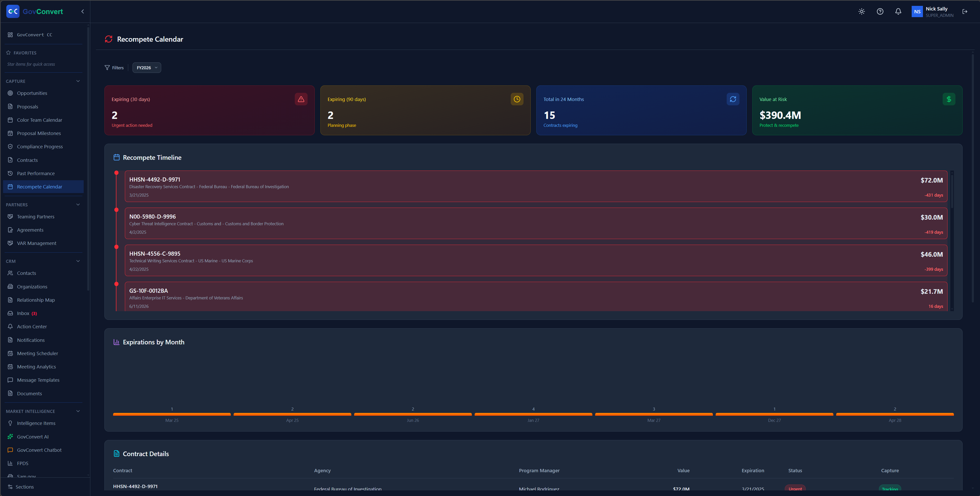Click the Organizations building icon
Viewport: 980px width, 496px height.
click(10, 287)
